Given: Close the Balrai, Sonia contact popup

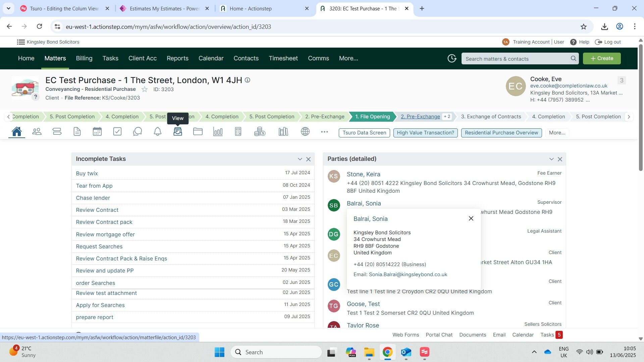Looking at the screenshot, I should (471, 219).
